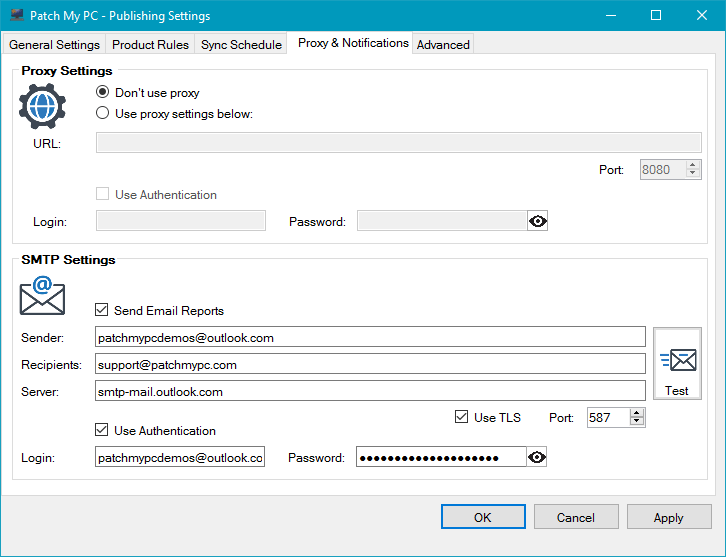Click the Cancel button
The image size is (726, 557).
click(x=576, y=517)
